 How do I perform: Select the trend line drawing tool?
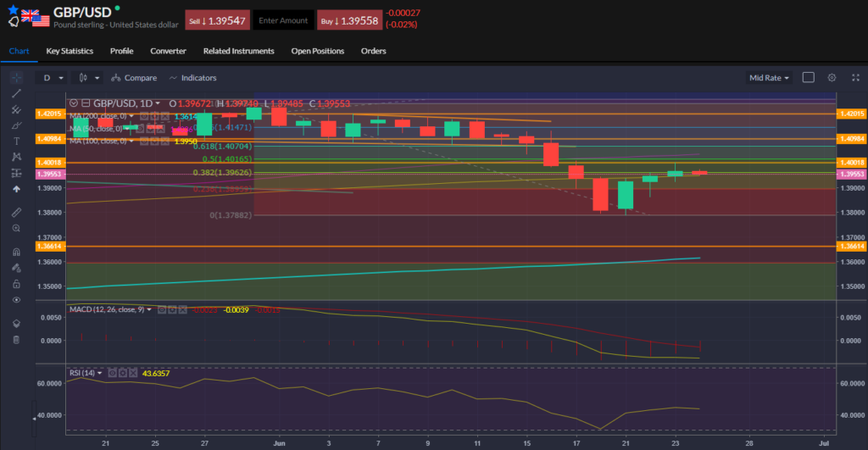tap(16, 93)
